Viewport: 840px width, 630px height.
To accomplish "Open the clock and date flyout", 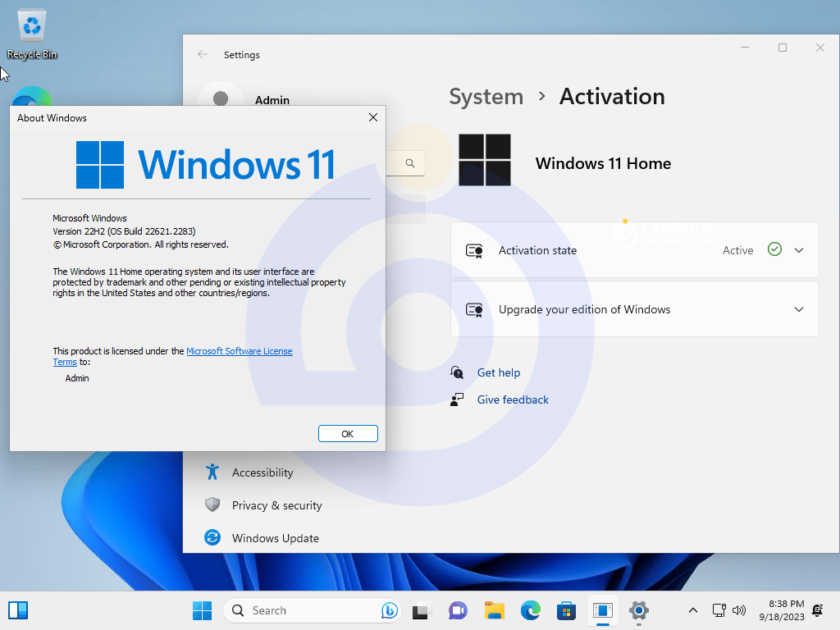I will pyautogui.click(x=782, y=610).
